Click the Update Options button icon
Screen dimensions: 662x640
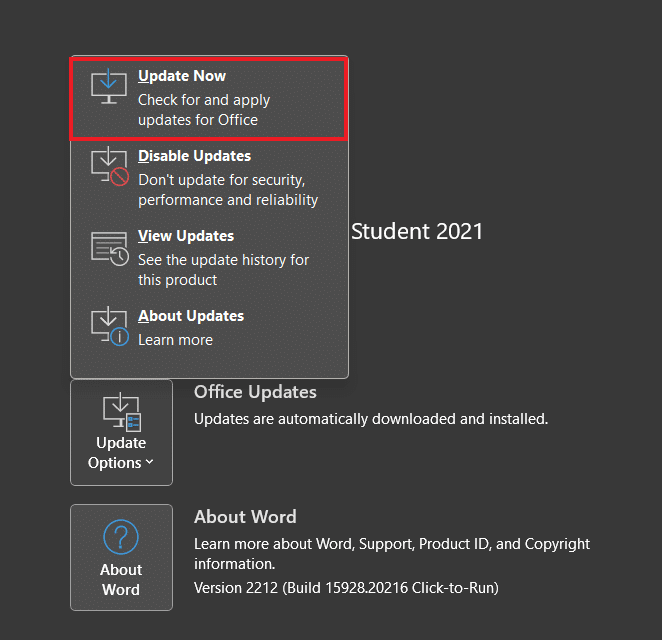121,411
